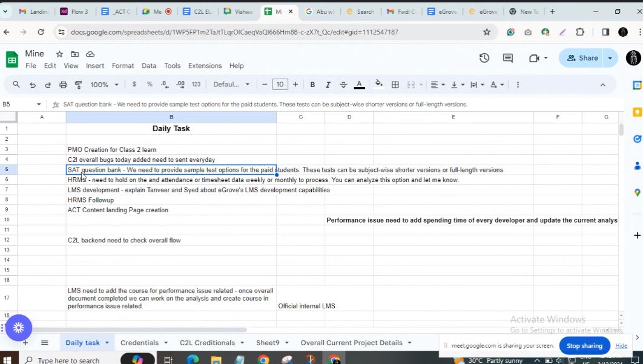Open version history clock icon
This screenshot has height=364, width=643.
click(x=484, y=58)
